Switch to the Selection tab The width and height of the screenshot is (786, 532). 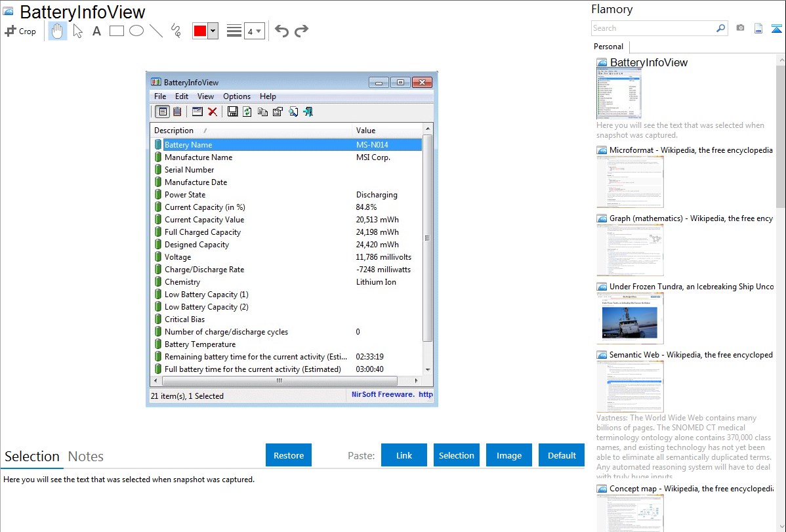[x=32, y=457]
